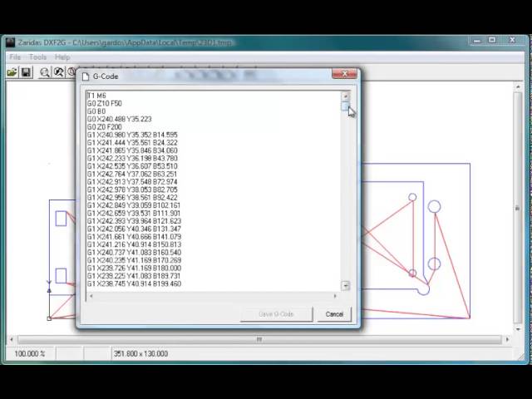Select the G1 line ending B82.705
This screenshot has width=532, height=399.
point(132,190)
